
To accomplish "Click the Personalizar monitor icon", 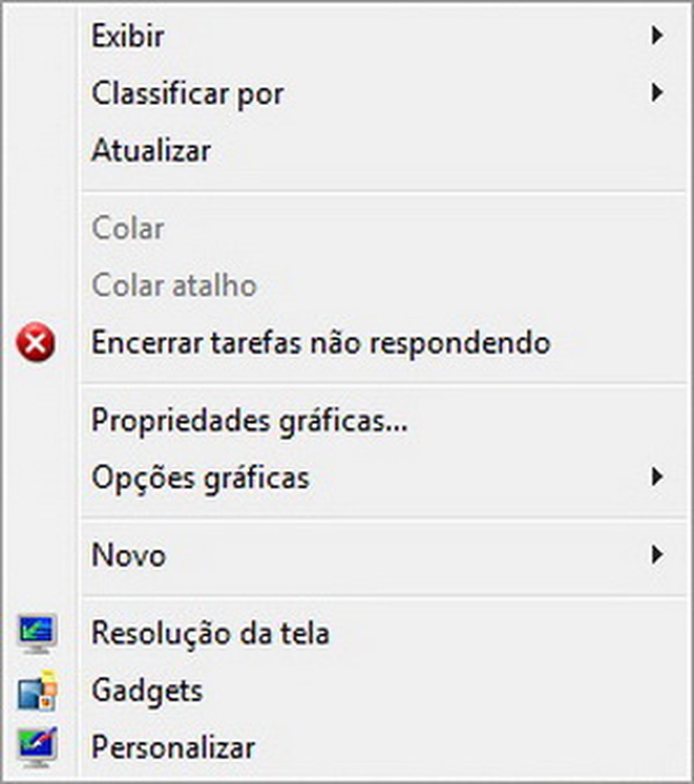I will pyautogui.click(x=37, y=747).
